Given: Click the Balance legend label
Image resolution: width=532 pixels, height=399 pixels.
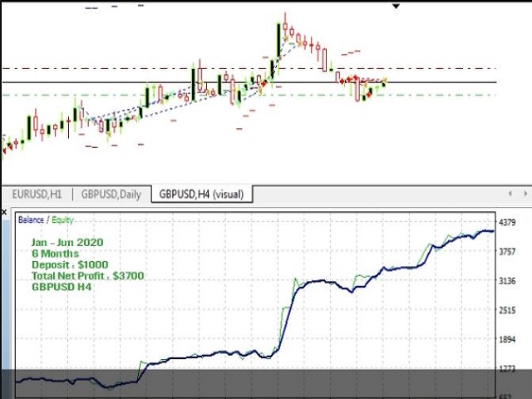Looking at the screenshot, I should (31, 219).
